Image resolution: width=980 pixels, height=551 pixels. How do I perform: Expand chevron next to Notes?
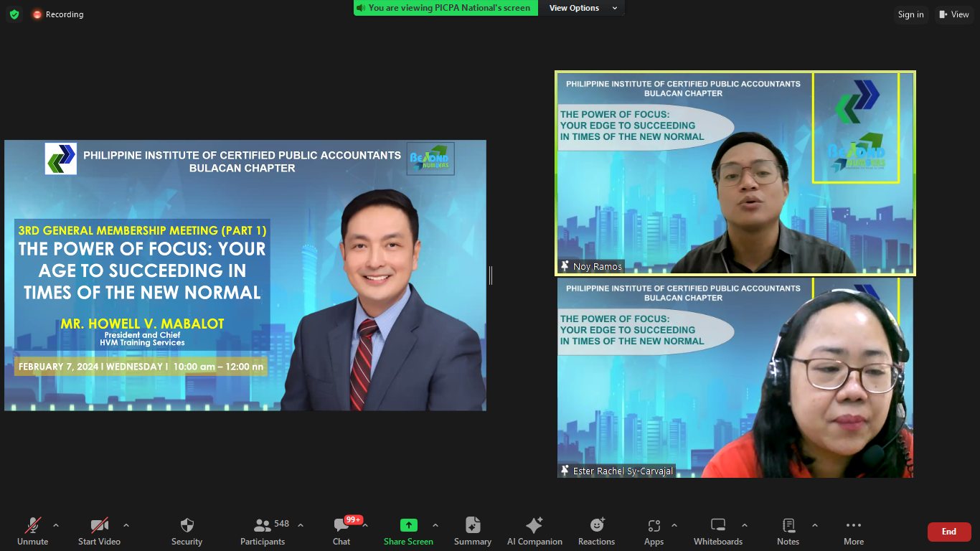(814, 525)
